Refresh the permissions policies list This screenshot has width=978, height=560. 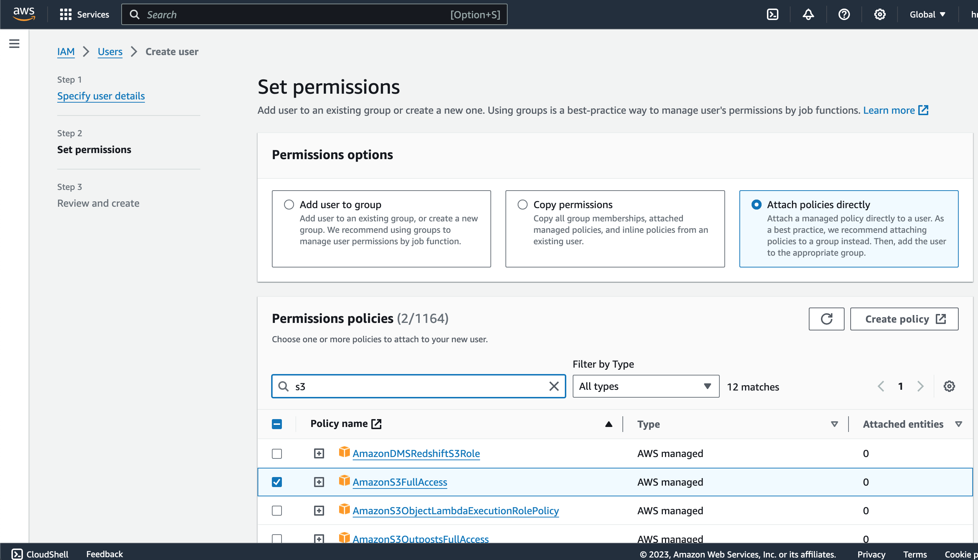[x=826, y=319]
